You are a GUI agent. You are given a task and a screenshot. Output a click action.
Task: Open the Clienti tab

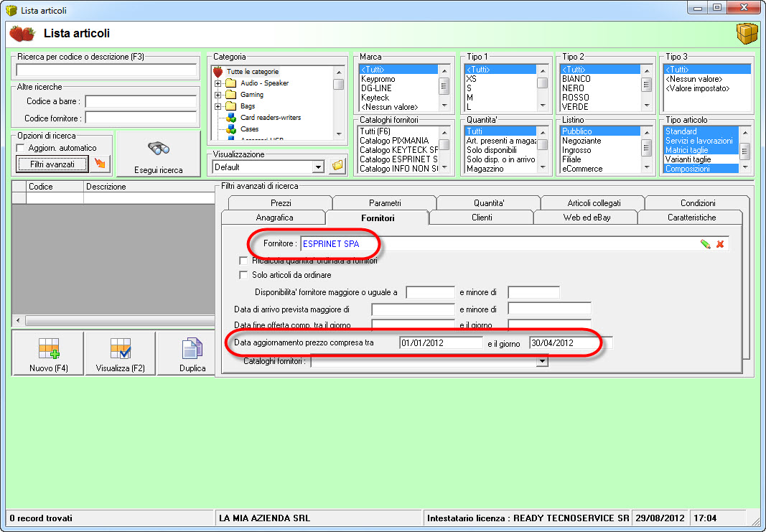click(482, 218)
